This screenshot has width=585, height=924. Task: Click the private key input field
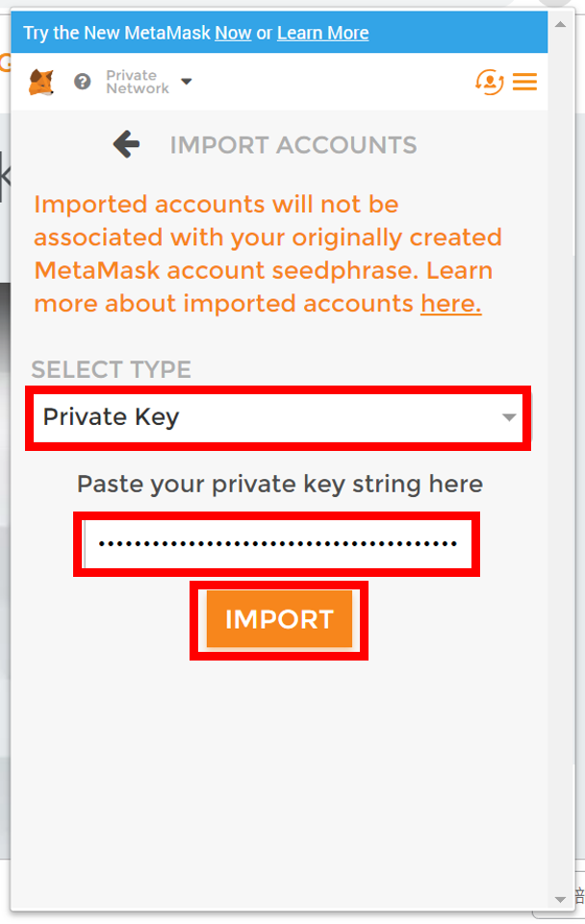click(x=276, y=544)
